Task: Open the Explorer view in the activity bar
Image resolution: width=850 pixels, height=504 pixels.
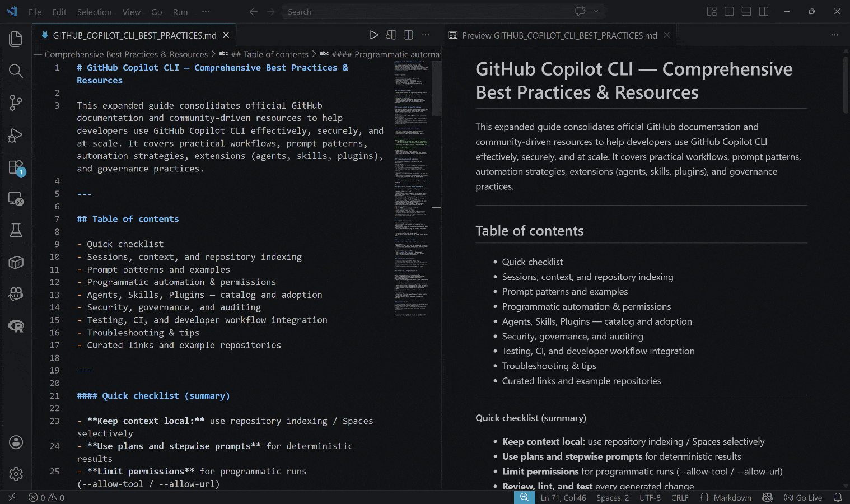Action: coord(16,39)
